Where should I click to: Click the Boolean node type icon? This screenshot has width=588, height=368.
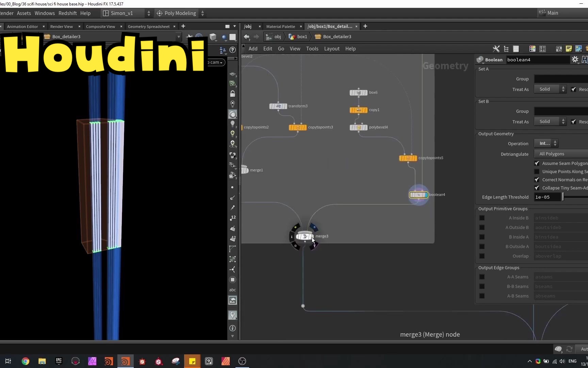[480, 60]
